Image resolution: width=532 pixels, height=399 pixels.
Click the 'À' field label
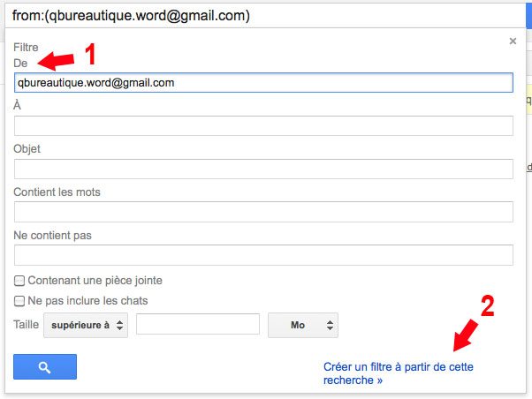pos(18,105)
